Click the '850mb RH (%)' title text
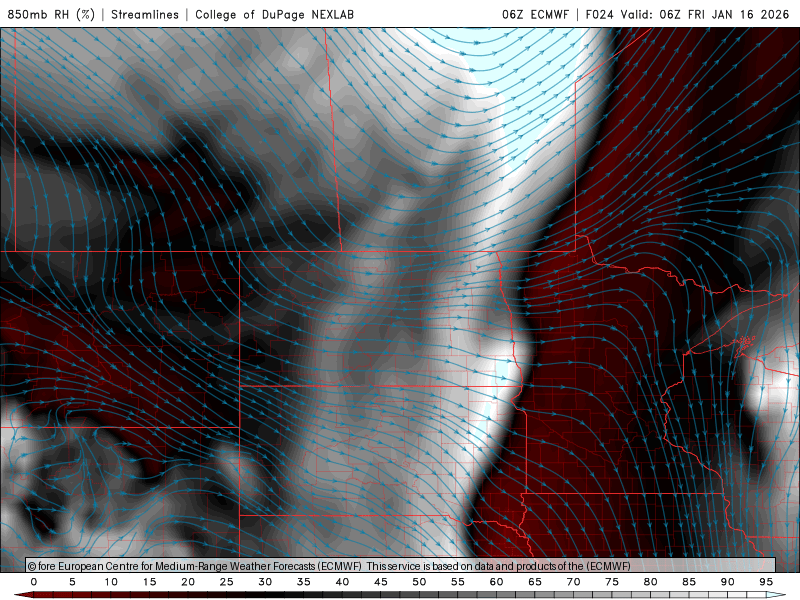This screenshot has width=800, height=600. [51, 14]
